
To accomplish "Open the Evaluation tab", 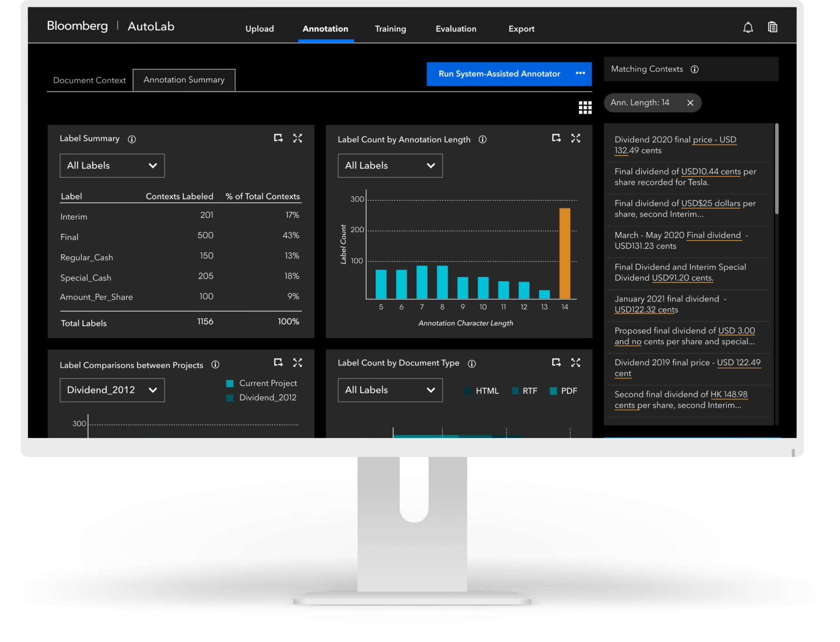I will click(x=456, y=29).
